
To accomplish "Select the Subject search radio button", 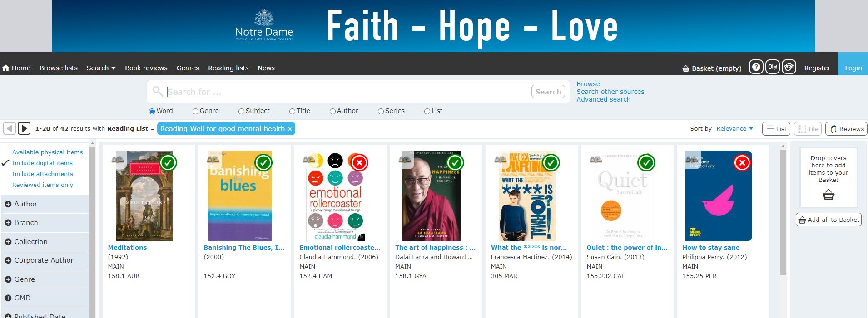I will click(242, 111).
